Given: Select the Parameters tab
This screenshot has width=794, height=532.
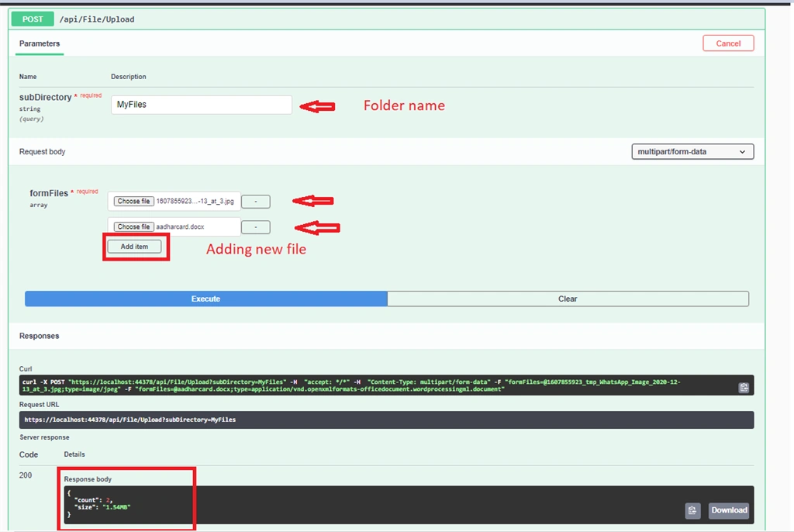Looking at the screenshot, I should [x=40, y=43].
